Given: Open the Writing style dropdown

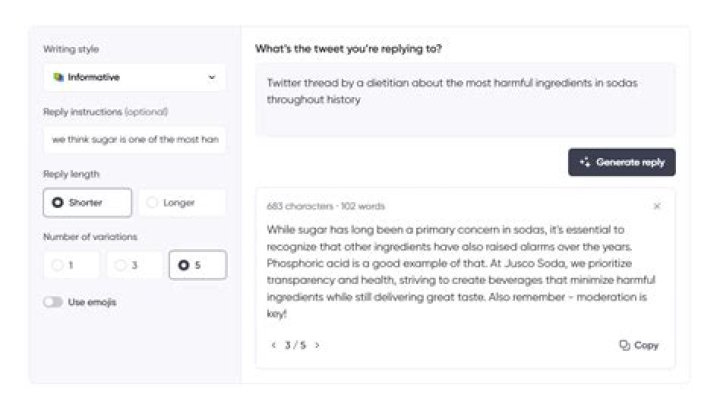Looking at the screenshot, I should (134, 78).
